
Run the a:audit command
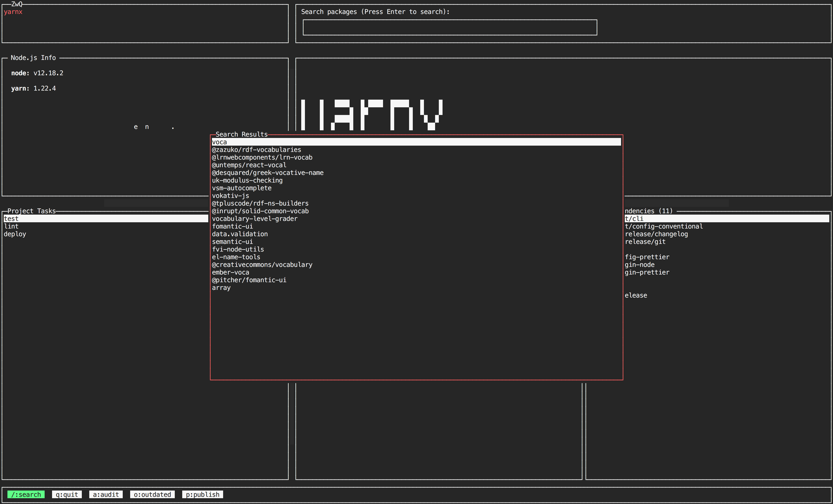[x=106, y=494]
